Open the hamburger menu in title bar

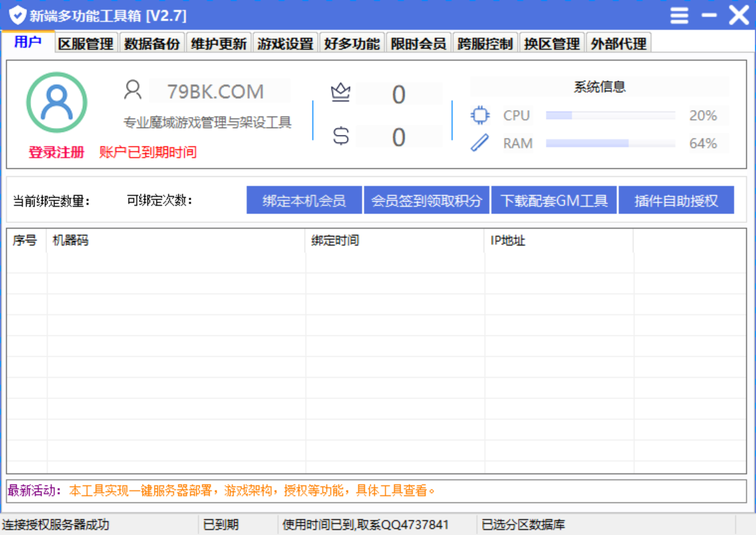(x=679, y=15)
